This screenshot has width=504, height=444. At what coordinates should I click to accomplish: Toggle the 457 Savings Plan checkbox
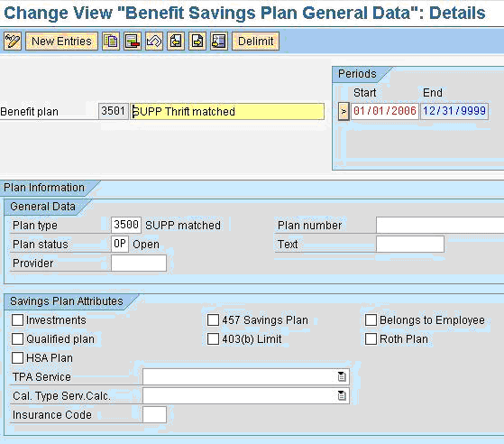click(x=213, y=320)
